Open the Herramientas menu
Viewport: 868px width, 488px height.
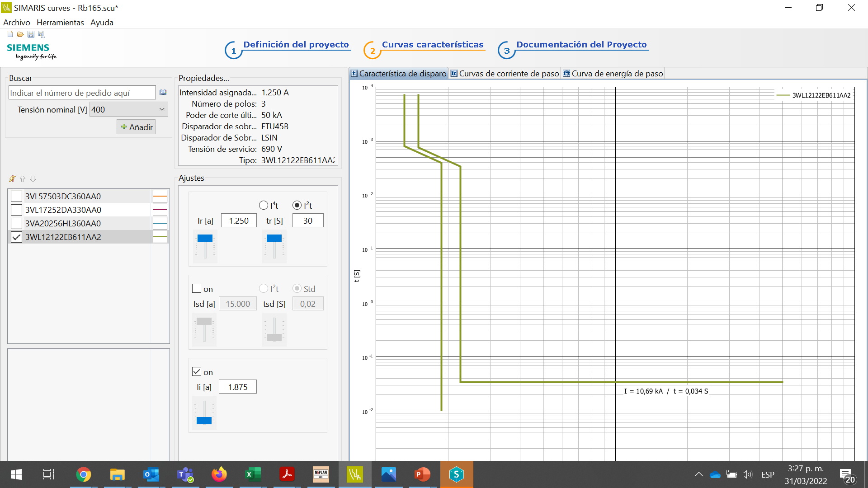[60, 23]
